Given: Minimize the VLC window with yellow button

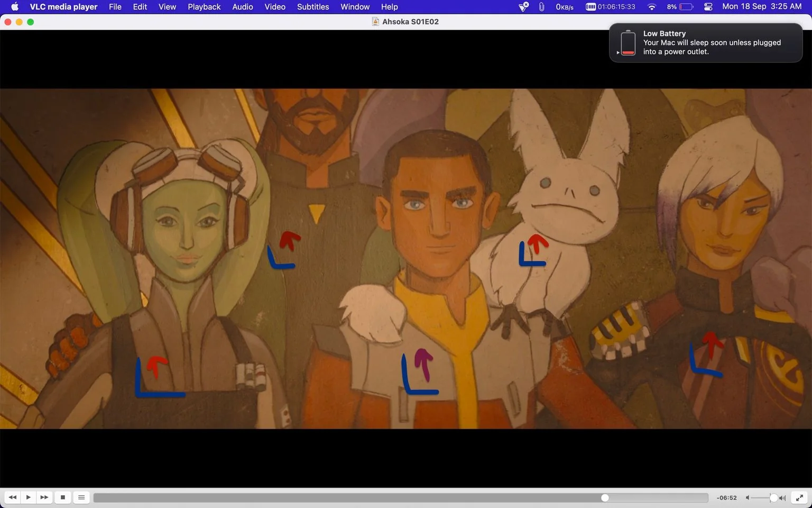Looking at the screenshot, I should 19,22.
